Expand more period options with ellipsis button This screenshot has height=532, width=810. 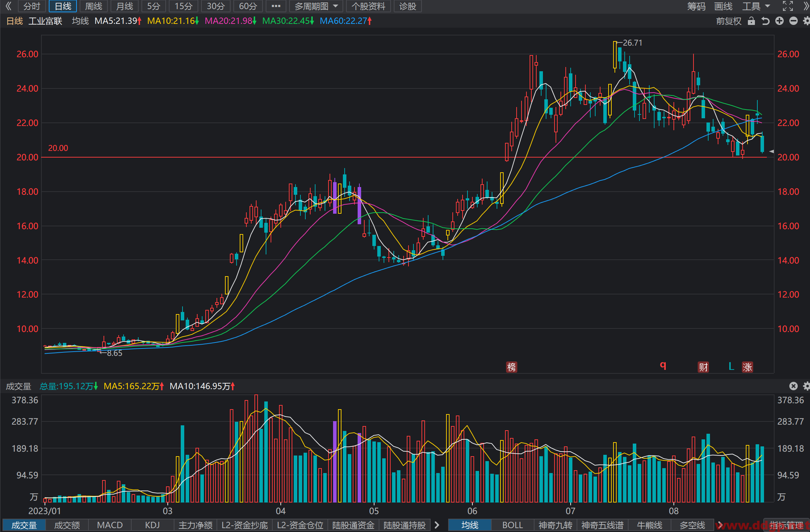[x=276, y=6]
